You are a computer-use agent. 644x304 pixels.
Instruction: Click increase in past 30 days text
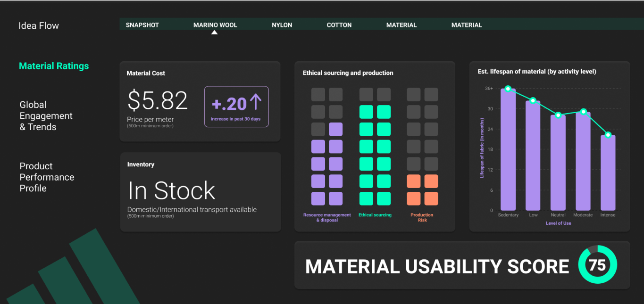(235, 119)
